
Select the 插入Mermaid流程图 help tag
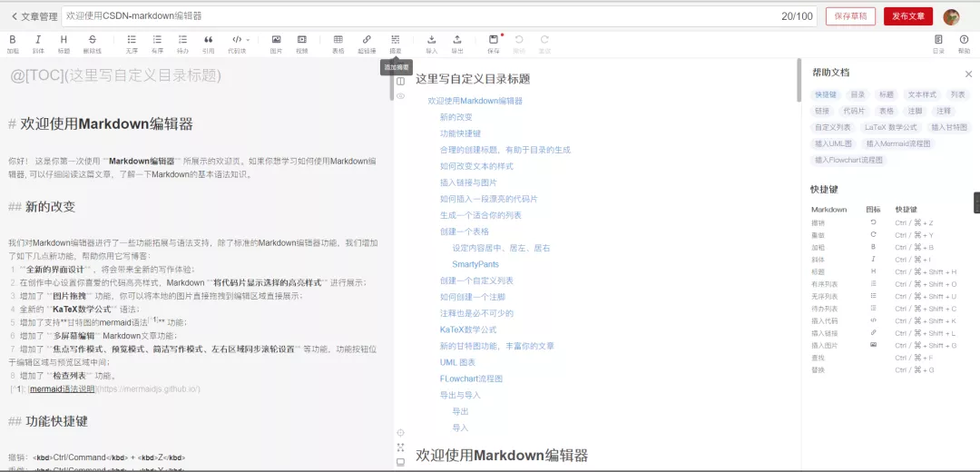(898, 143)
